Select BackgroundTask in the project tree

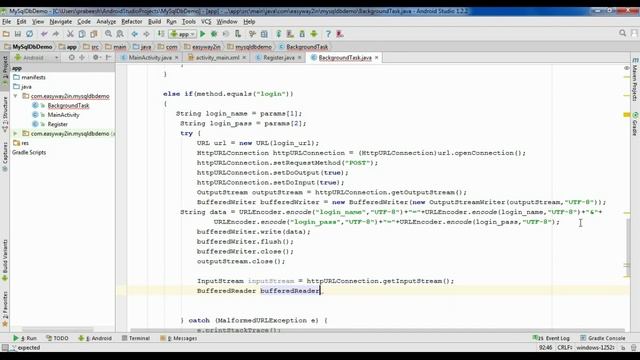[68, 105]
